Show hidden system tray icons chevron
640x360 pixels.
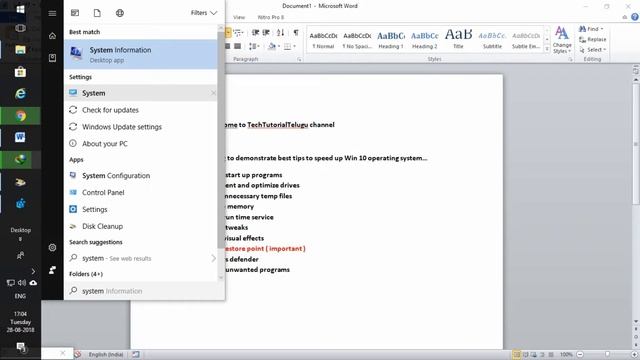pos(33,271)
